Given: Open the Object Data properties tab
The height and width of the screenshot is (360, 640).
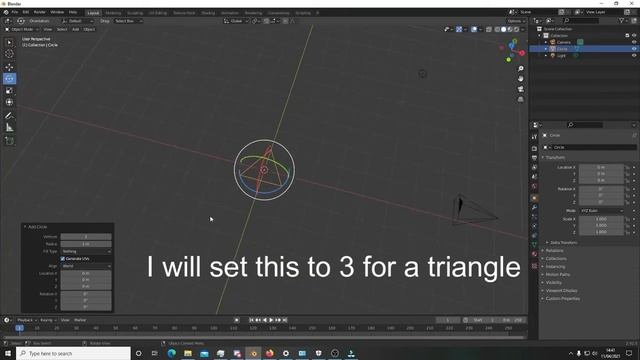Looking at the screenshot, I should (x=534, y=244).
